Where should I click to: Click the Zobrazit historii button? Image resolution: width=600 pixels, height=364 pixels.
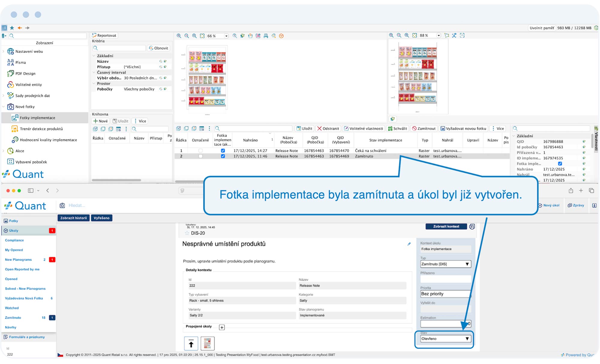pyautogui.click(x=73, y=218)
